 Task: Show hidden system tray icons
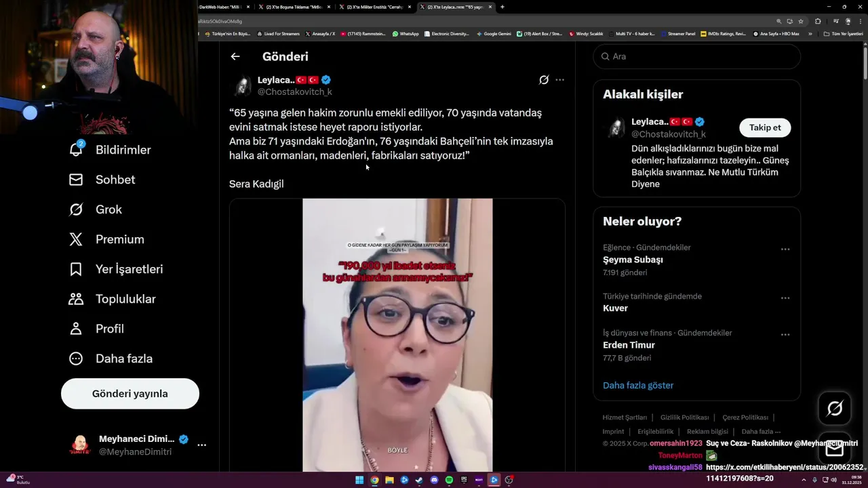[x=804, y=480]
